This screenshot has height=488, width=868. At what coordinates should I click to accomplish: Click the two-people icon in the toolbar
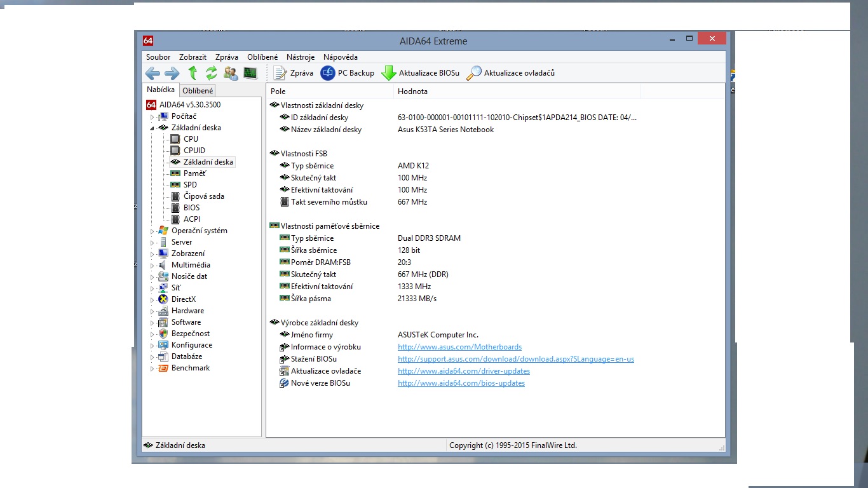[231, 73]
